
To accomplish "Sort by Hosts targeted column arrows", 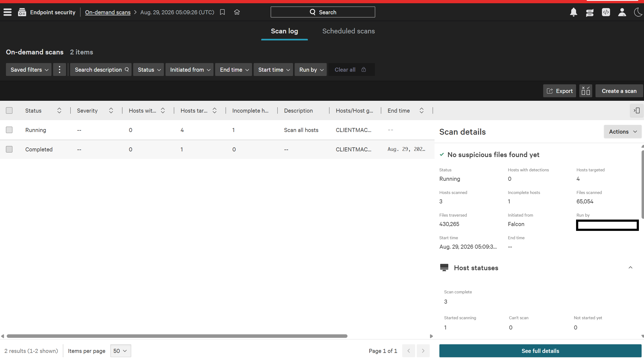I will (x=215, y=110).
